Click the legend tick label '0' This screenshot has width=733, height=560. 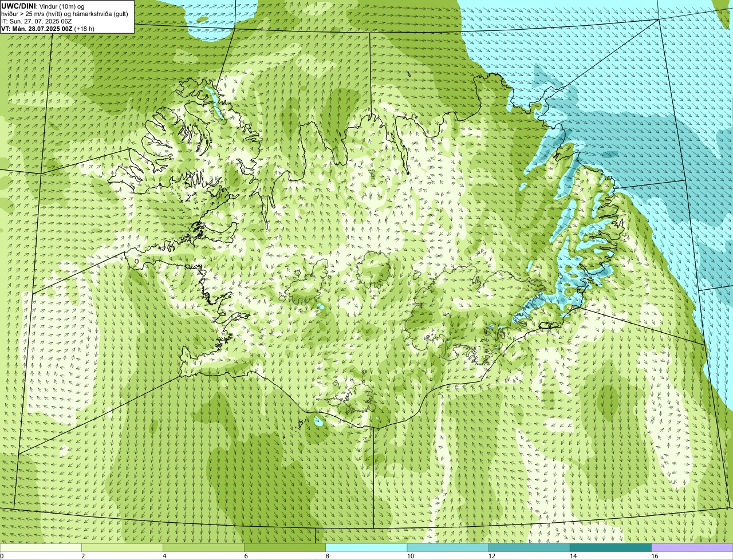(2, 556)
